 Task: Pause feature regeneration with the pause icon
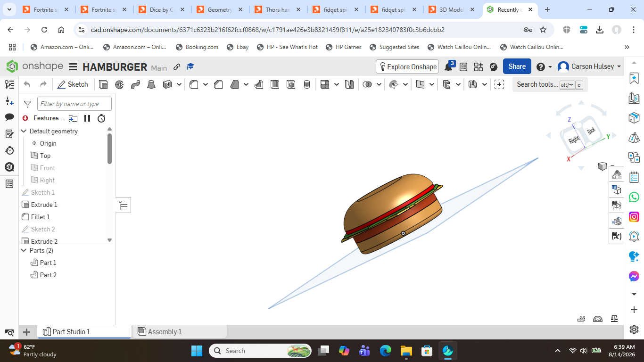[x=87, y=118]
